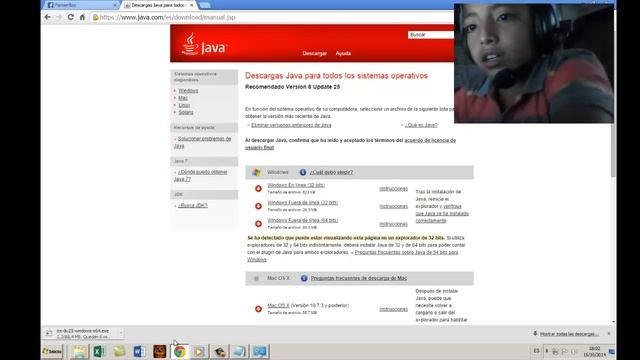The image size is (640, 360).
Task: Open the Mac link in the sidebar
Action: click(183, 98)
